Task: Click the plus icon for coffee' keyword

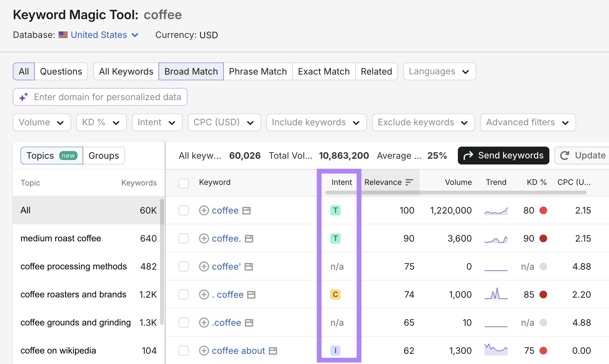Action: 204,266
